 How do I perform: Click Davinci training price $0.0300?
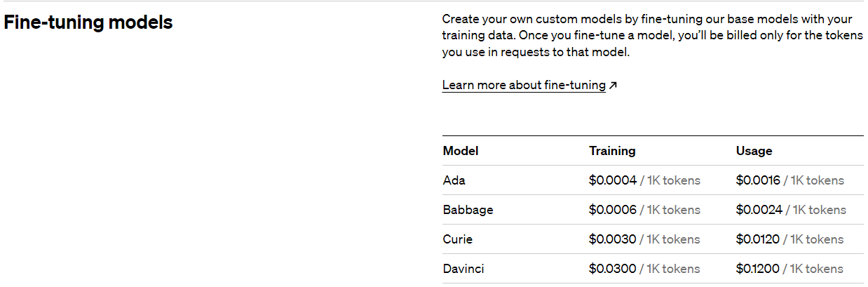(x=613, y=269)
